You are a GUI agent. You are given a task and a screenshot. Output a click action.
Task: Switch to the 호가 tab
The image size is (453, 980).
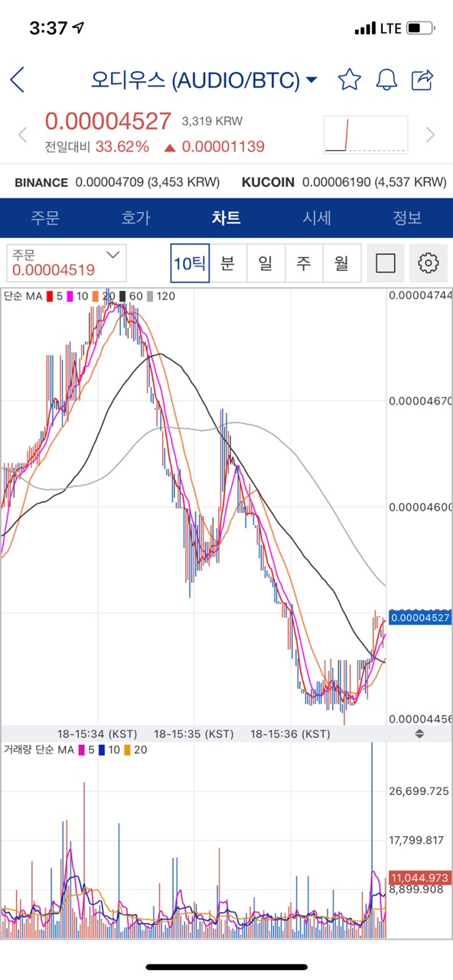tap(135, 217)
